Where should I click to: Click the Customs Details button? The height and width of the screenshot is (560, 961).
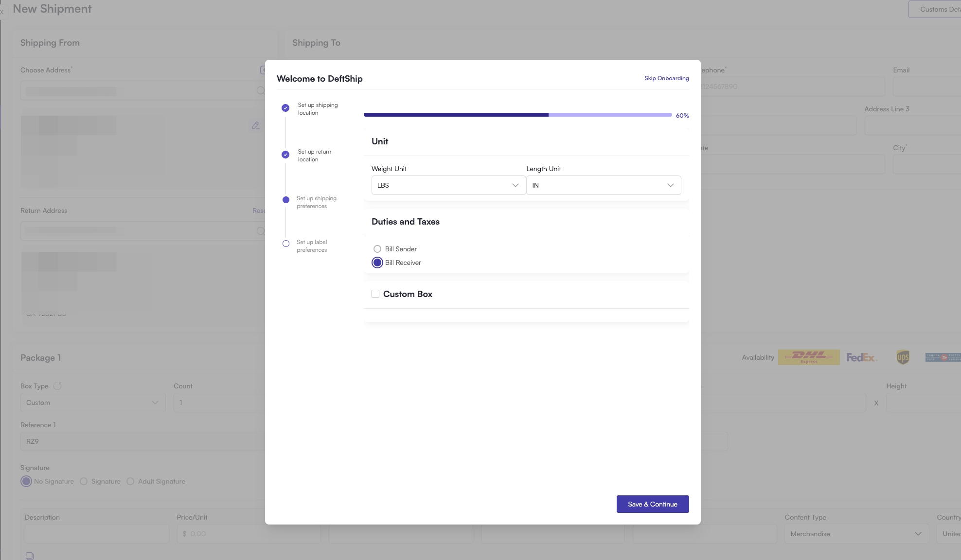(x=935, y=9)
